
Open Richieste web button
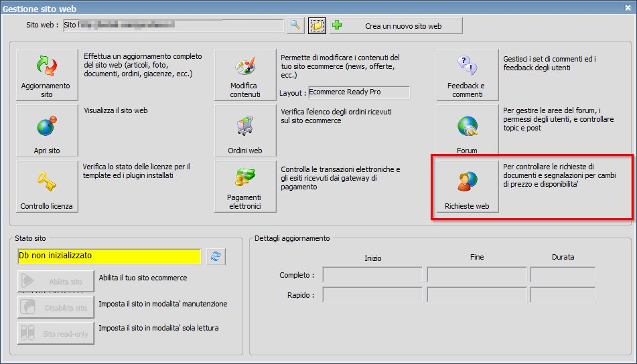(467, 186)
